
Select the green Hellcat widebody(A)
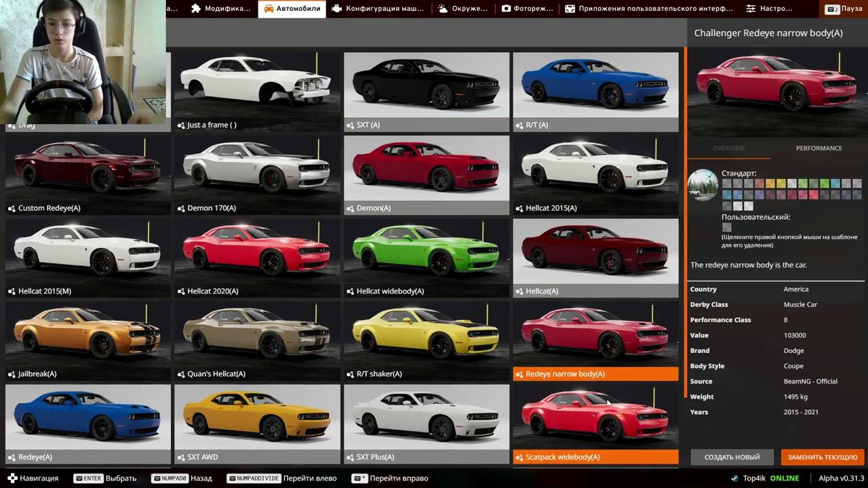click(x=427, y=258)
